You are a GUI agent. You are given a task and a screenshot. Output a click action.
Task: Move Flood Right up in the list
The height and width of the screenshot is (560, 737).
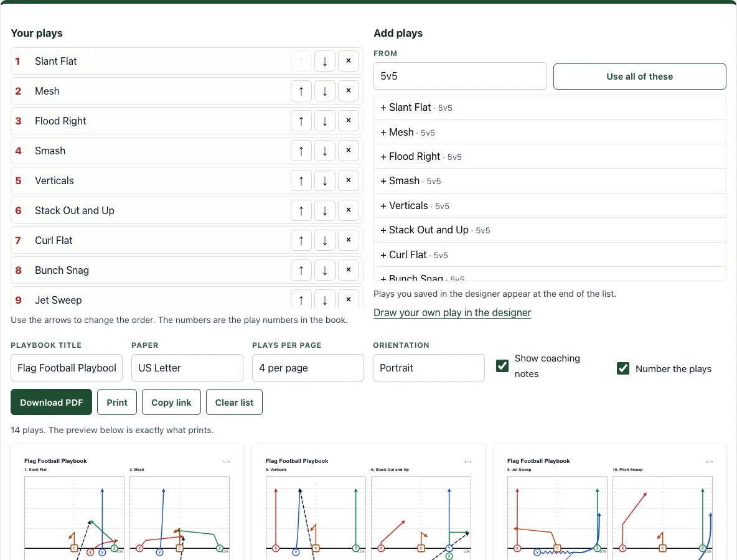coord(301,121)
